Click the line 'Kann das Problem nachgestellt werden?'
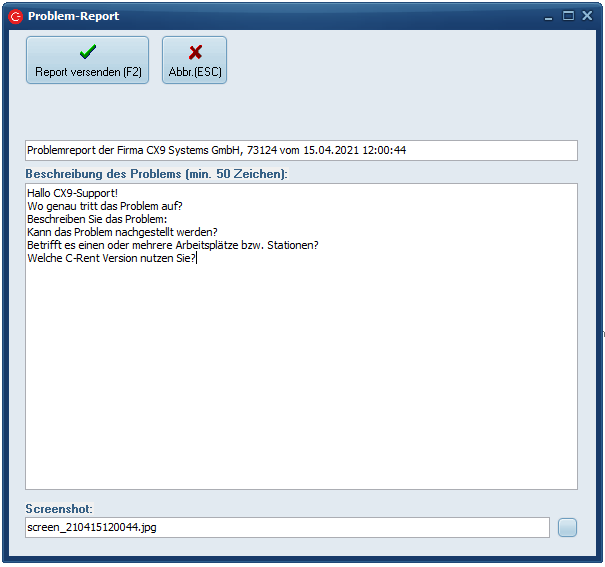This screenshot has width=605, height=567. coord(122,232)
